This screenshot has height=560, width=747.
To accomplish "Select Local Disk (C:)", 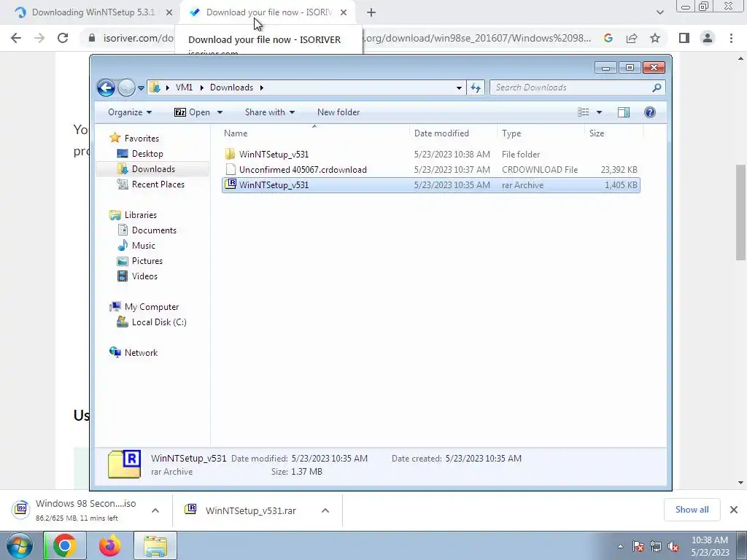I will point(158,322).
